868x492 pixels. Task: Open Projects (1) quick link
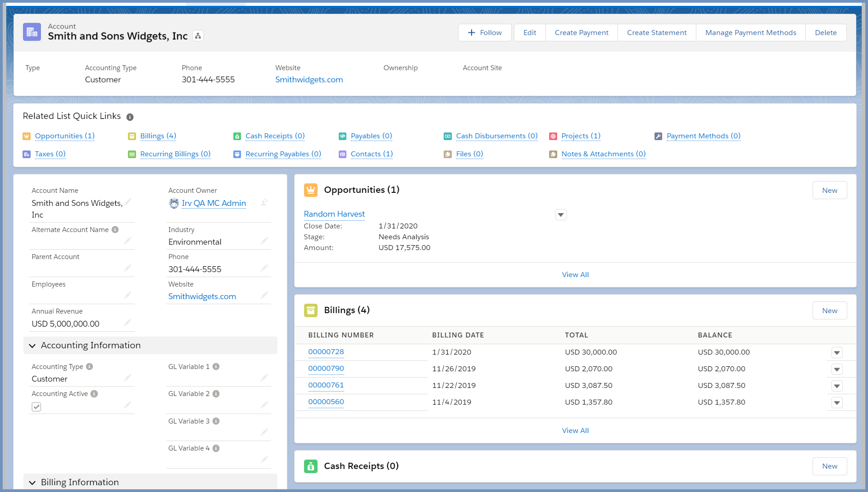click(581, 136)
